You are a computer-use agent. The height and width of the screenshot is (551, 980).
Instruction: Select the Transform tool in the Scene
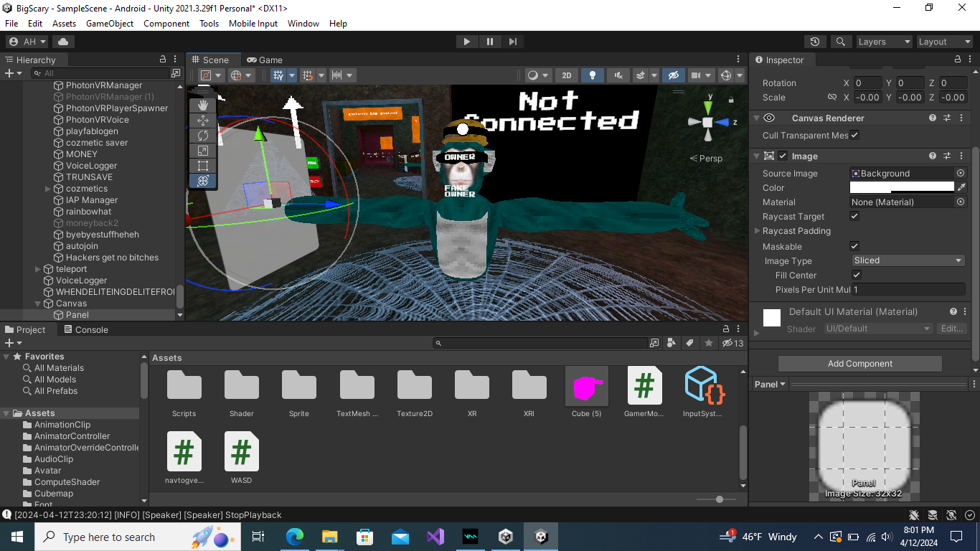(203, 181)
